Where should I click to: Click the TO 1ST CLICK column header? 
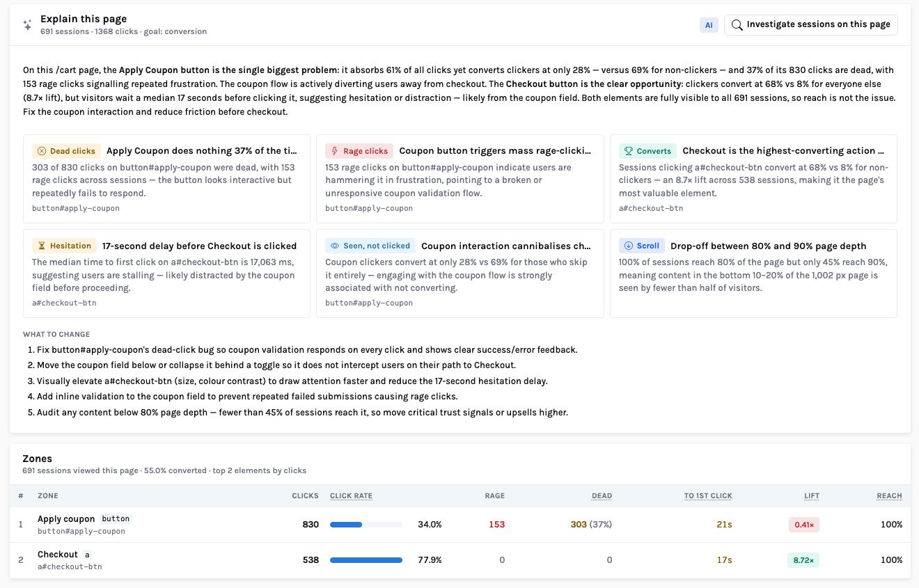point(708,496)
